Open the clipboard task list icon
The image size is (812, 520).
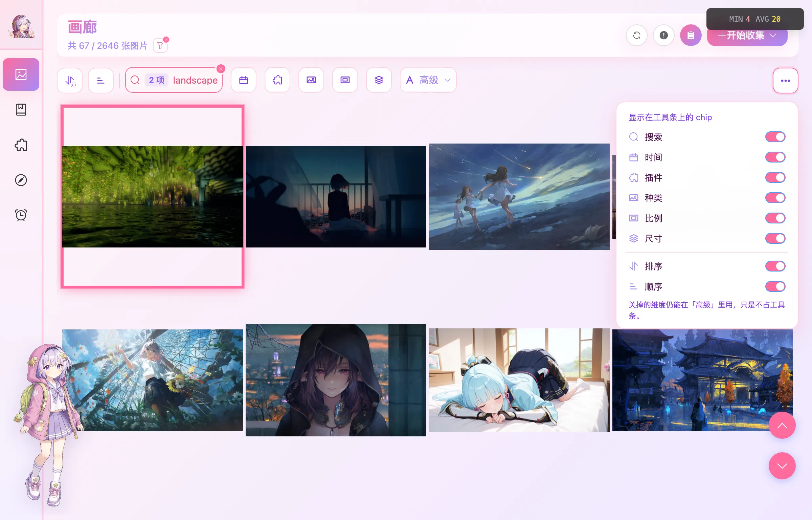(691, 35)
